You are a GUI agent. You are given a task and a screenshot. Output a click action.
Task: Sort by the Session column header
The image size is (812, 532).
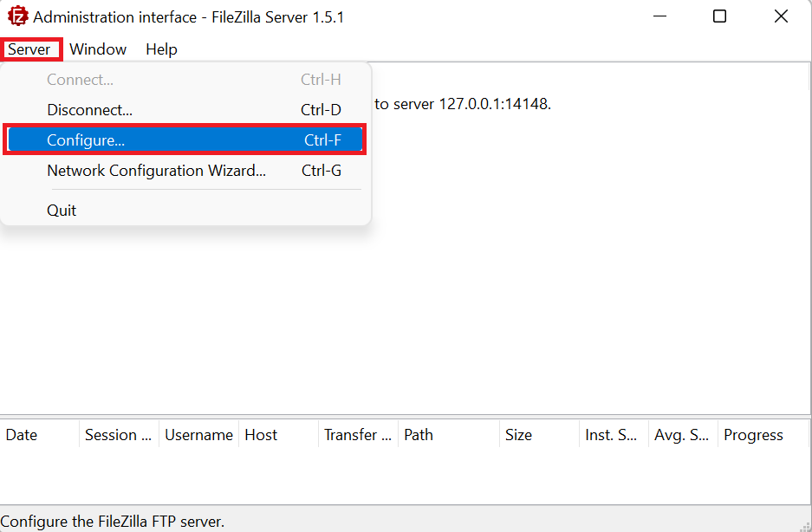tap(119, 435)
